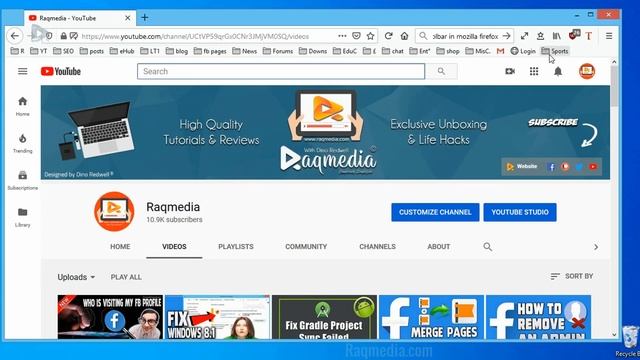This screenshot has width=640, height=360.
Task: Open the Merge Pages video thumbnail
Action: click(431, 317)
